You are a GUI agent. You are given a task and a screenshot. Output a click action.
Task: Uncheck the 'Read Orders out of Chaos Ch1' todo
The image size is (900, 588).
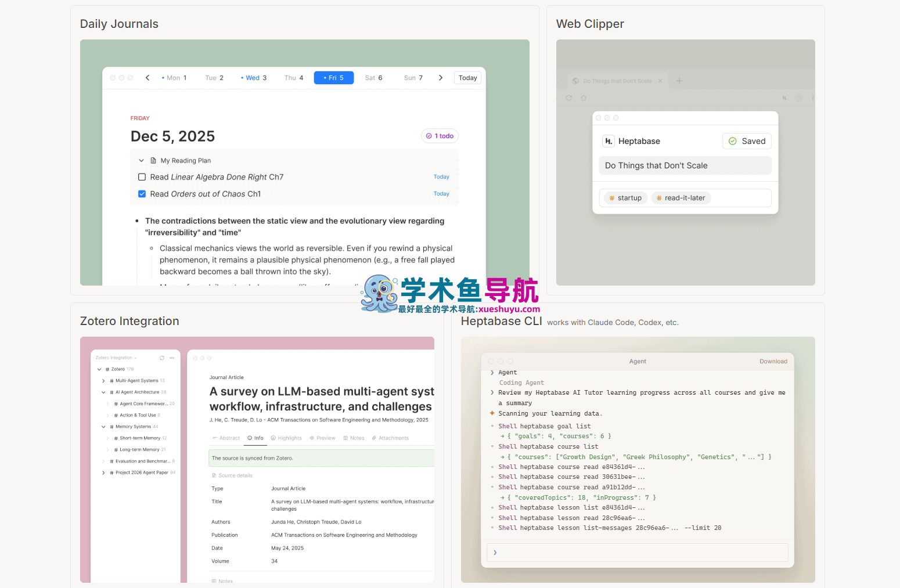pos(142,194)
